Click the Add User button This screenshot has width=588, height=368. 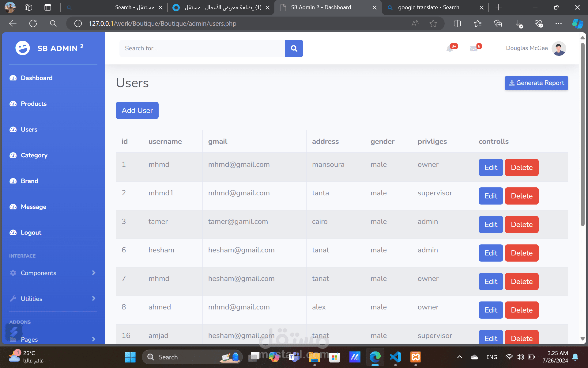(x=137, y=110)
